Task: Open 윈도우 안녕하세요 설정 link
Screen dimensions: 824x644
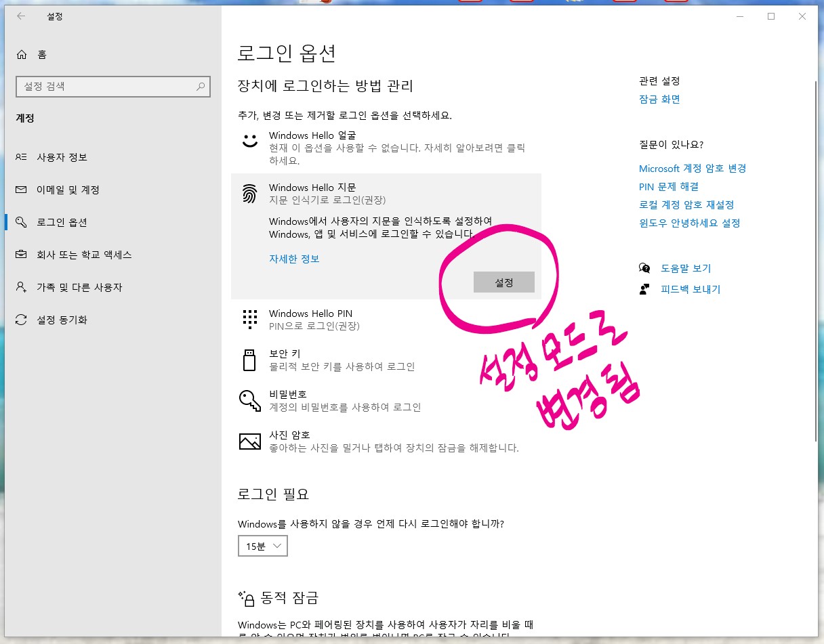Action: 690,223
